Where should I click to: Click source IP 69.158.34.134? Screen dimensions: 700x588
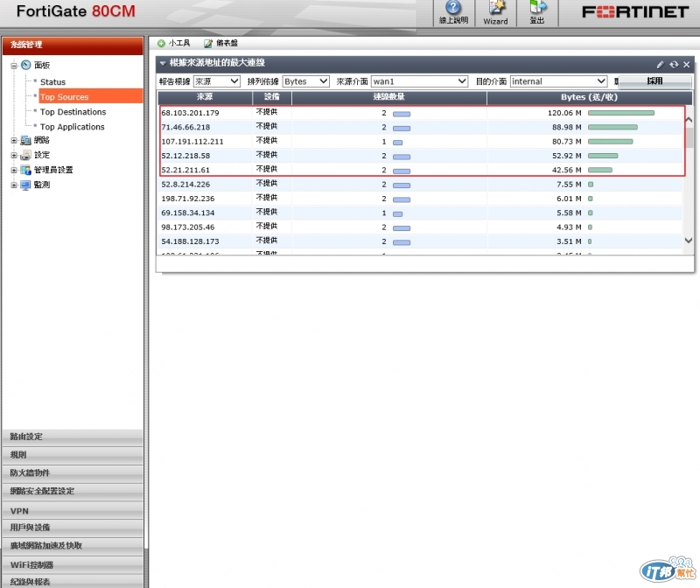coord(188,213)
